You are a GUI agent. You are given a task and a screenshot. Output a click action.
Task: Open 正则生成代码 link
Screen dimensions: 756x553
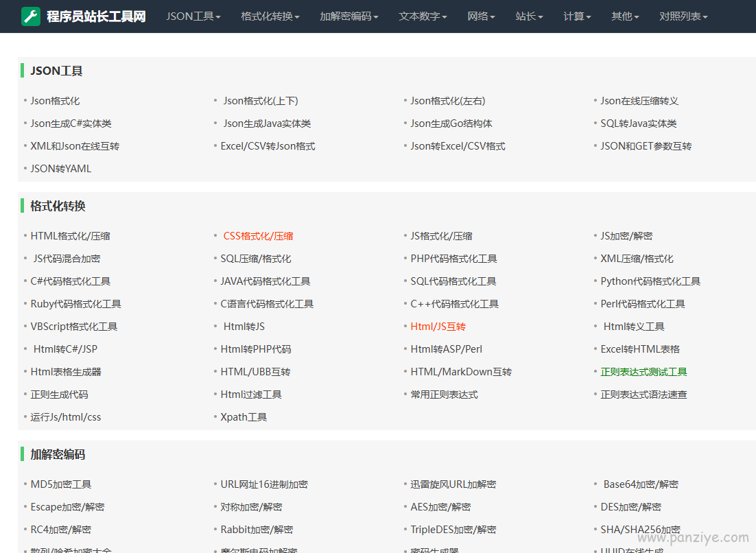[x=59, y=395]
